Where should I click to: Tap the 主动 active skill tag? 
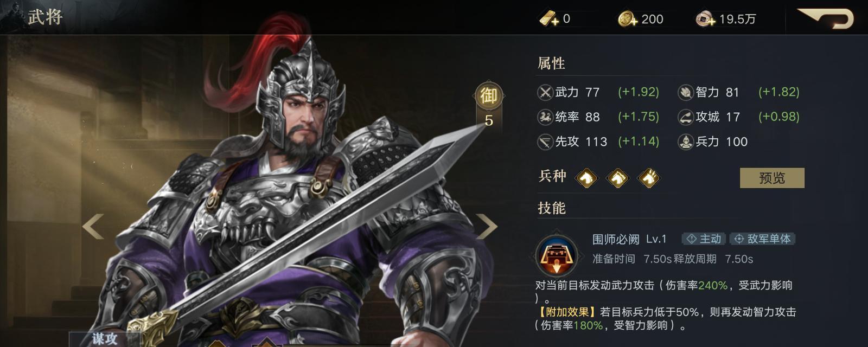coord(704,239)
